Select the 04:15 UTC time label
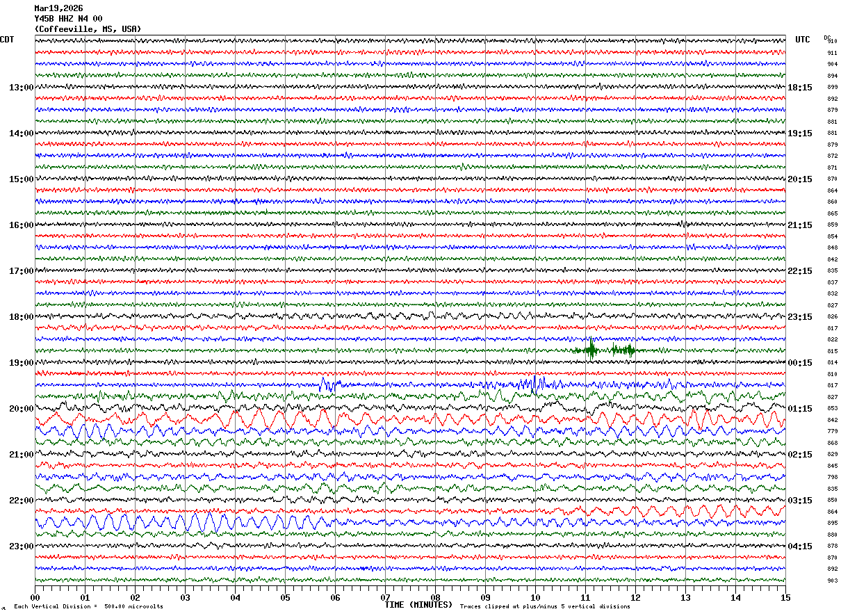The image size is (841, 616). point(800,546)
